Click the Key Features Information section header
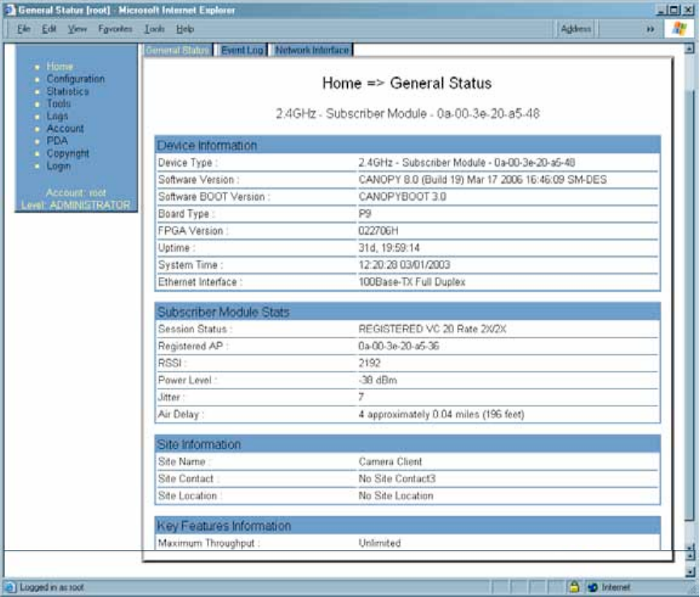The image size is (700, 597). click(x=408, y=526)
